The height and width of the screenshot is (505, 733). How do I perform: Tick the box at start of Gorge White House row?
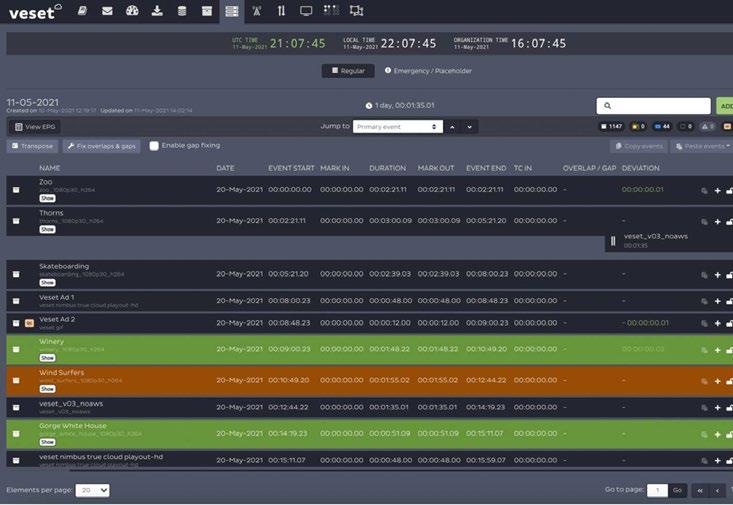16,433
